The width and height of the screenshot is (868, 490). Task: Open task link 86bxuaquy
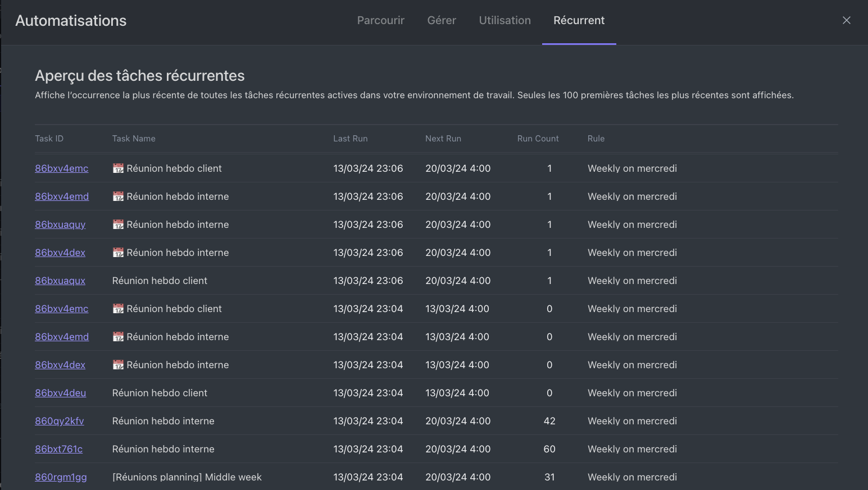tap(60, 225)
